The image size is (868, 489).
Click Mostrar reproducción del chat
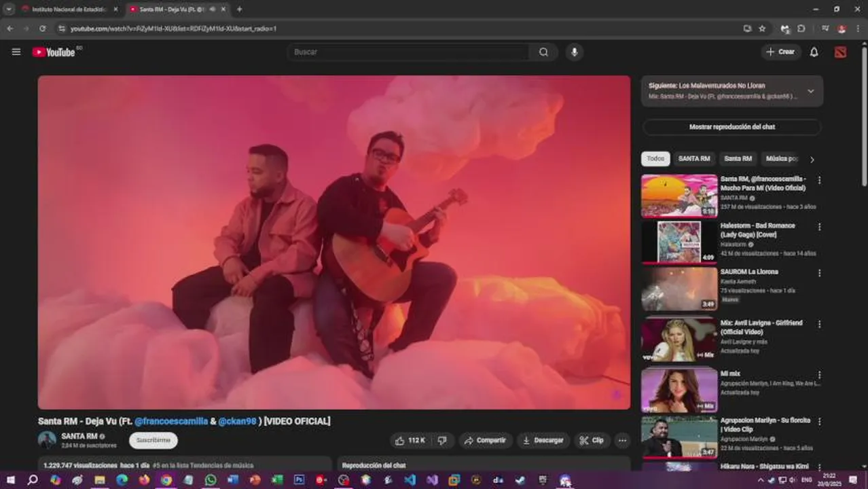click(x=732, y=127)
